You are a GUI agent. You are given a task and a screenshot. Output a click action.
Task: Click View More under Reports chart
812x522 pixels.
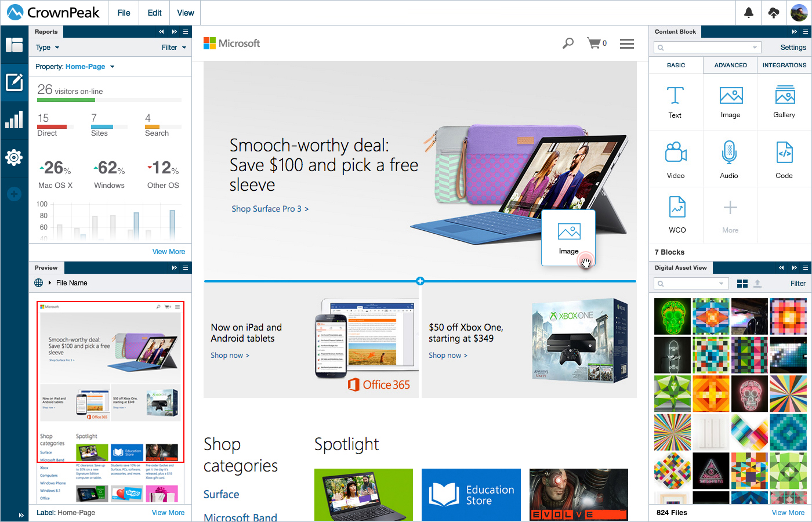(x=169, y=252)
